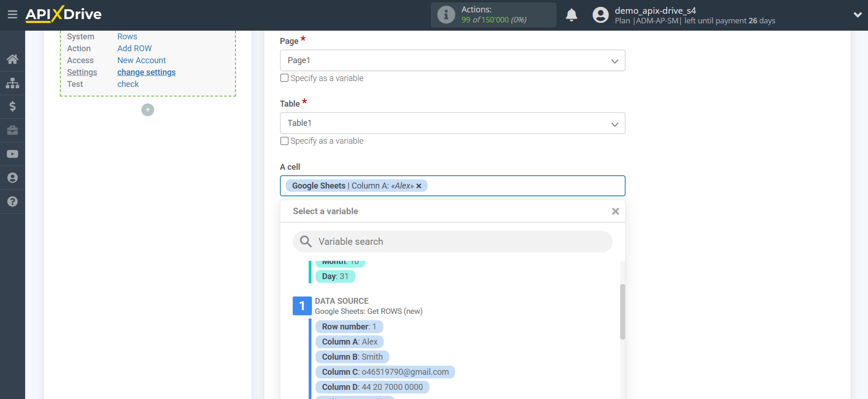
Task: Click the data source number 1 badge
Action: 302,306
